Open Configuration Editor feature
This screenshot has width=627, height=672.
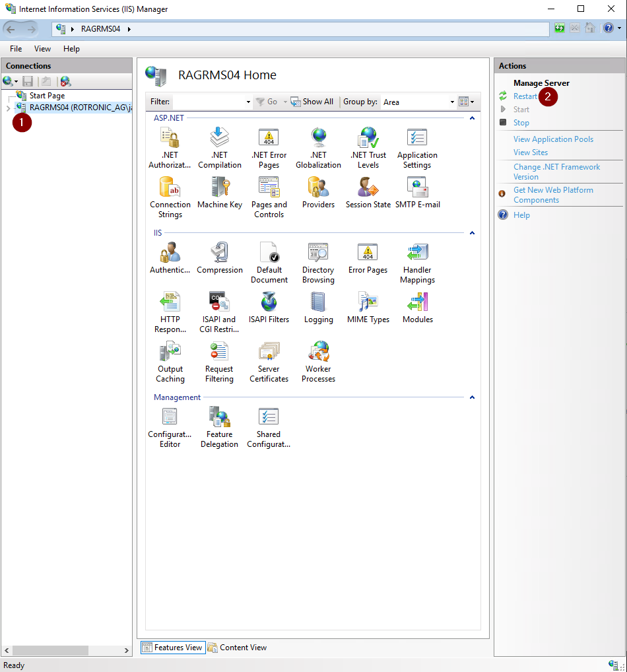[170, 427]
